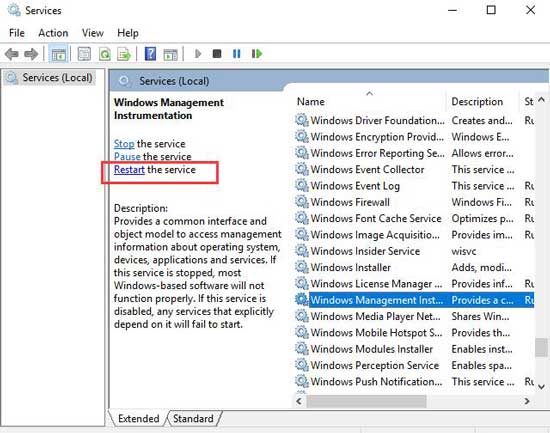The width and height of the screenshot is (550, 433).
Task: Click gear icon beside Windows Font Cache Service
Action: 301,218
